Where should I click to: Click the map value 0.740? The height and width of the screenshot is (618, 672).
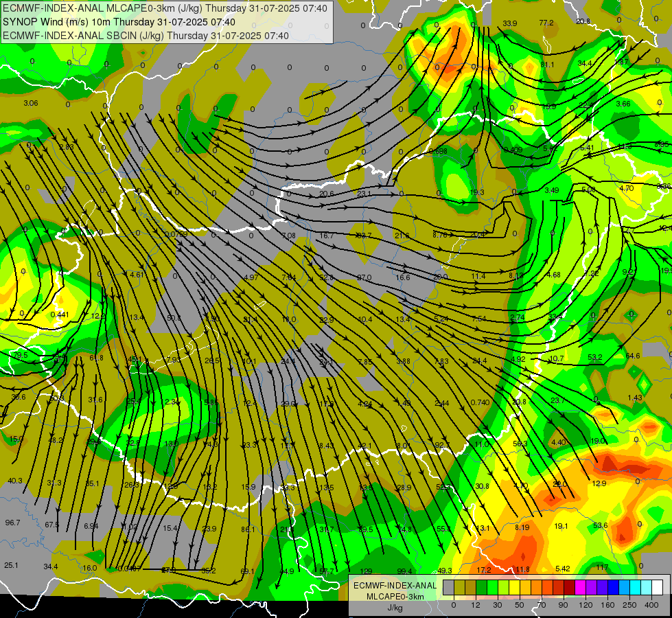pyautogui.click(x=480, y=402)
